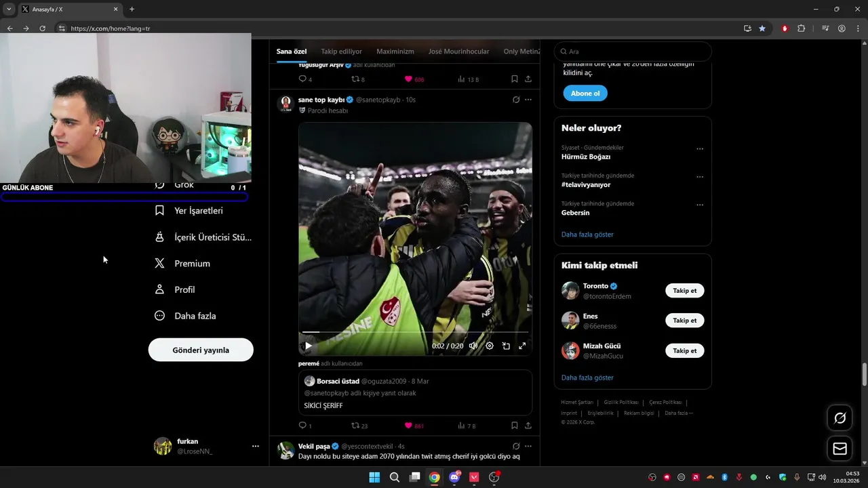Open Windows Start menu
The image size is (868, 488).
374,477
